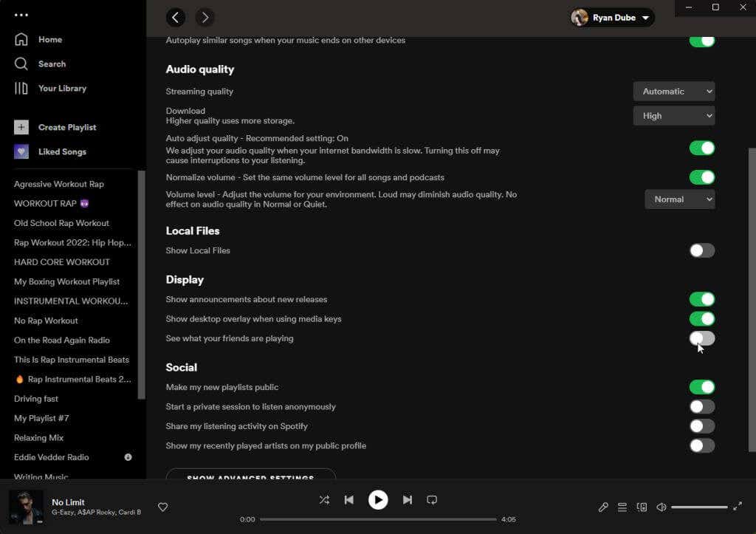Open the play queue icon
Screen dimensions: 756x534
[x=622, y=507]
